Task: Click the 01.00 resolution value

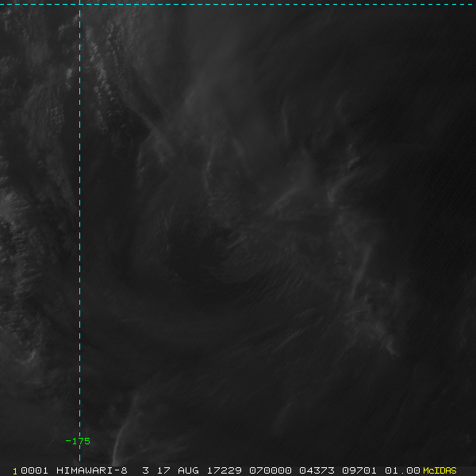Action: tap(402, 470)
